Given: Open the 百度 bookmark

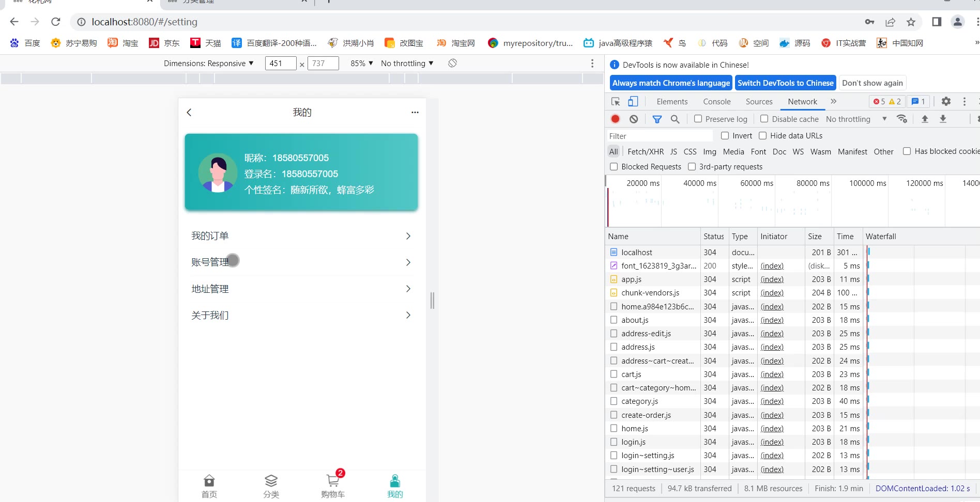Looking at the screenshot, I should point(25,43).
